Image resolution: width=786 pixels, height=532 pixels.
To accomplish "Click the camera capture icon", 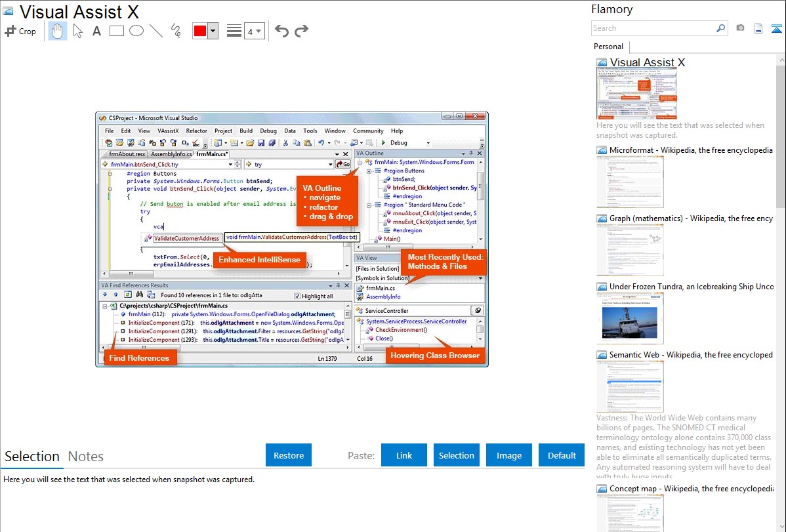I will coord(740,28).
